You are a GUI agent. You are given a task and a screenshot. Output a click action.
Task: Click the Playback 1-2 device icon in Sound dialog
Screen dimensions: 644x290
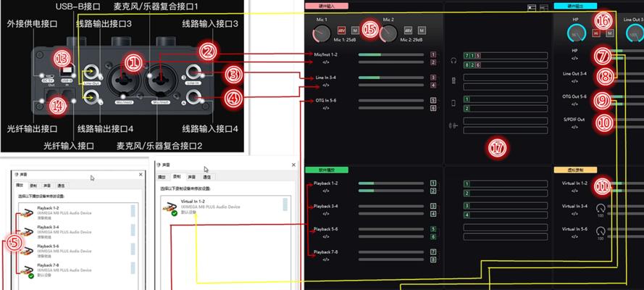point(28,212)
